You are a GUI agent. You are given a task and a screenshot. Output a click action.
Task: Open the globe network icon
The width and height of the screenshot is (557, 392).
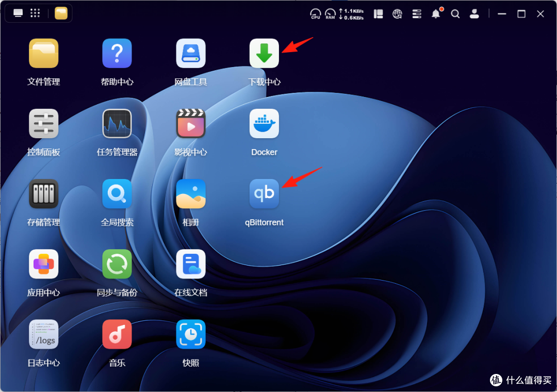tap(397, 14)
